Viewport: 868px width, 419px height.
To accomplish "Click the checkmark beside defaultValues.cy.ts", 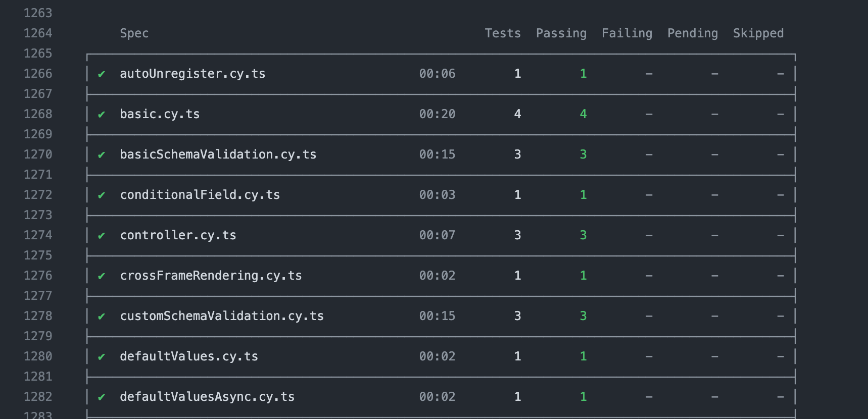I will [102, 357].
